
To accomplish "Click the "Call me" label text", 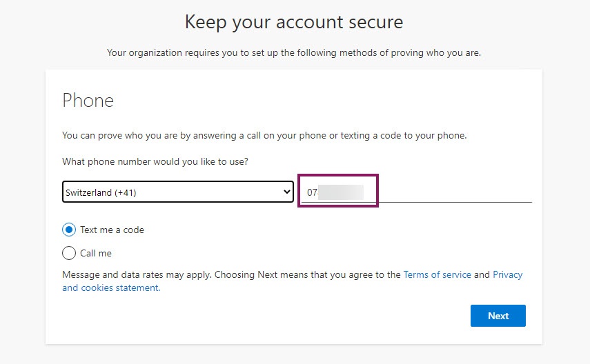I will (96, 253).
